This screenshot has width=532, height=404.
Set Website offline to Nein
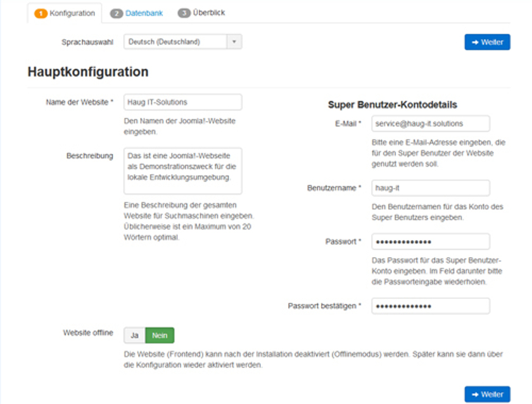(160, 336)
